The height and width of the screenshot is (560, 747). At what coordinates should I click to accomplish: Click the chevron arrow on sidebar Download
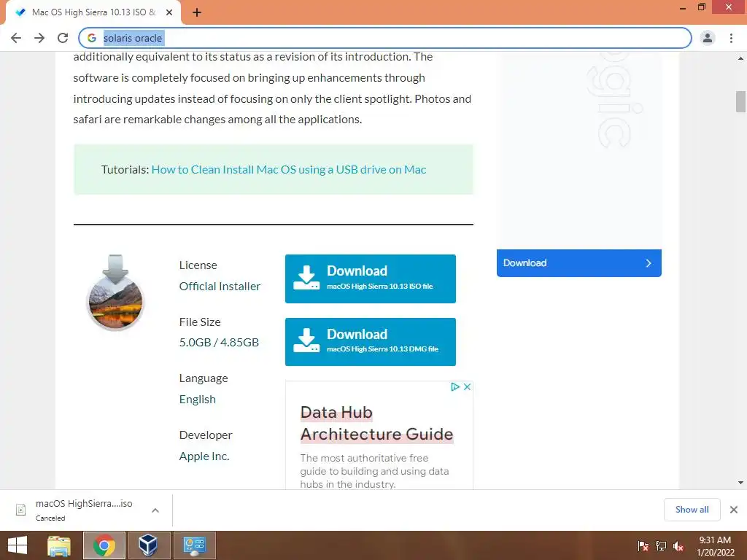(649, 262)
